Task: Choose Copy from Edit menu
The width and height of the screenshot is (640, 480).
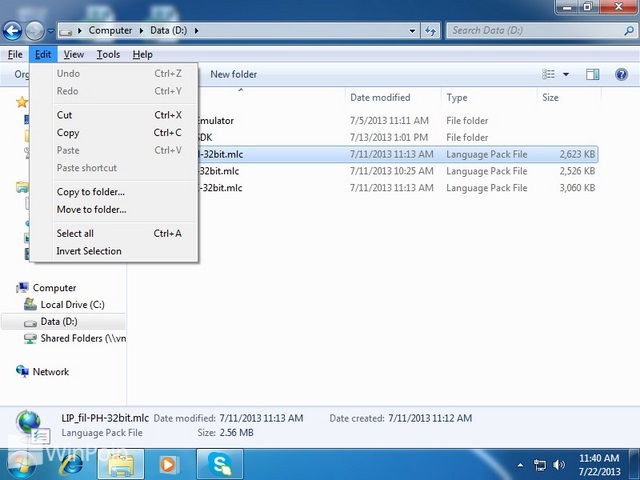Action: [114, 133]
